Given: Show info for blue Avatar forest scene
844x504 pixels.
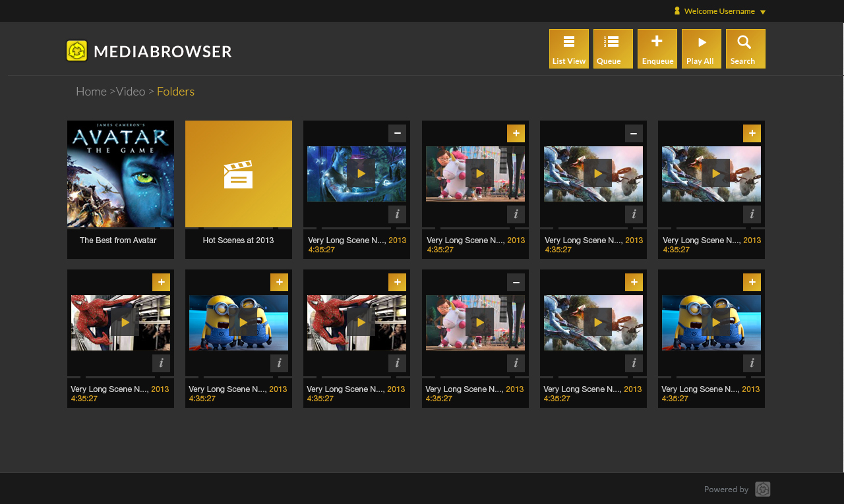Looking at the screenshot, I should pos(397,214).
